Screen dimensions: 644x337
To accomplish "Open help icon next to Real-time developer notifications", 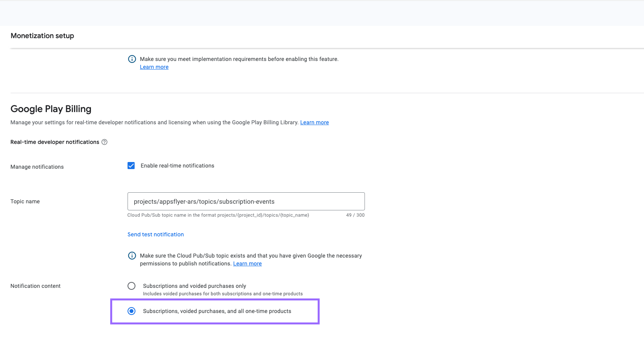I will [x=104, y=142].
